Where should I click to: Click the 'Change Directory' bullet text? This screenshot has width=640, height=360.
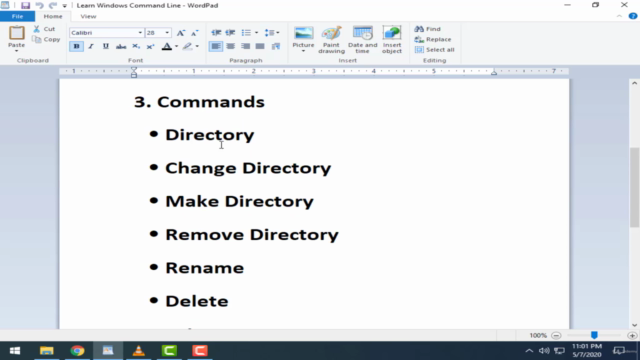point(248,169)
